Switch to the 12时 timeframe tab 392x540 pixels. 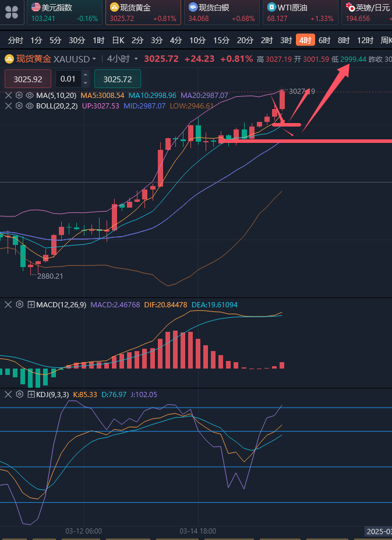(365, 41)
